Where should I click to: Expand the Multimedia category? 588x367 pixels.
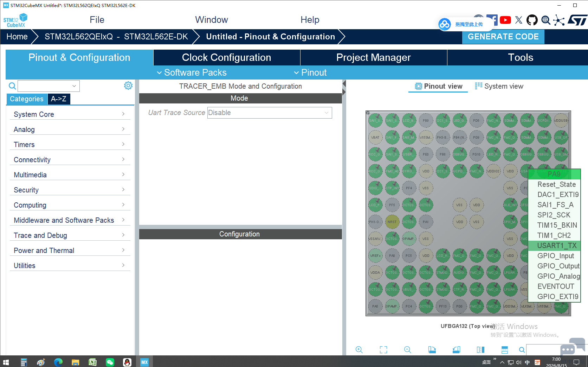coord(70,175)
